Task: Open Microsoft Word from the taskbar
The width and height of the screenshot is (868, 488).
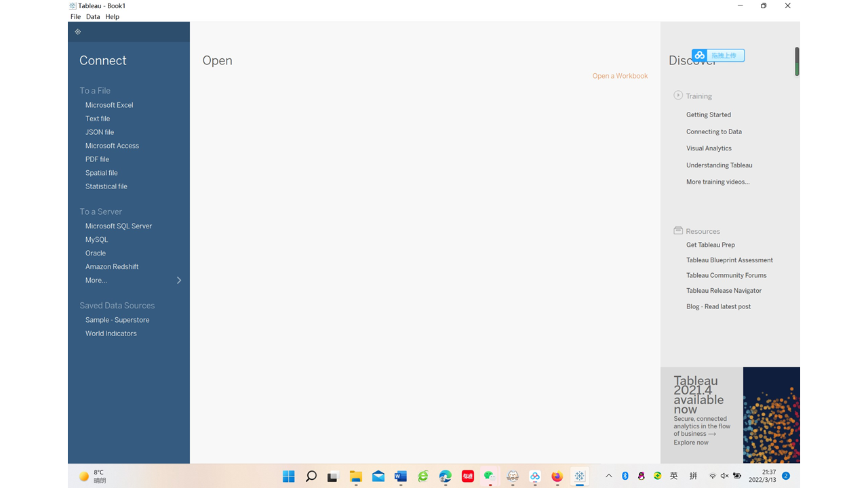Action: tap(401, 476)
